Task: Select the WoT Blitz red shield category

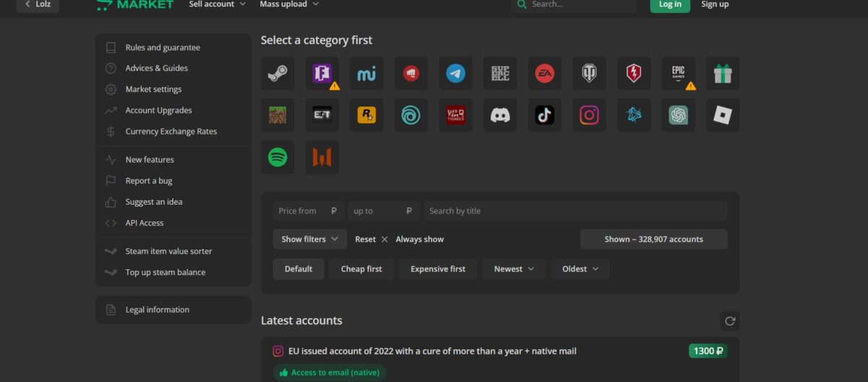Action: 634,74
